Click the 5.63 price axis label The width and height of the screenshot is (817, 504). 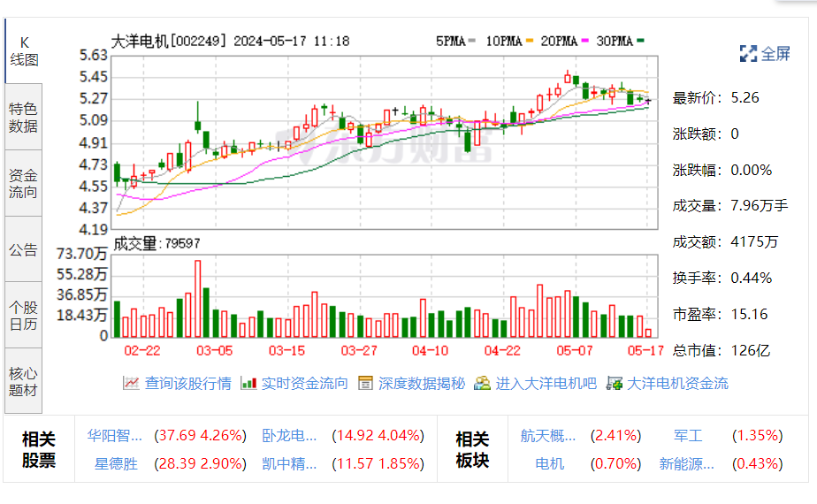coord(93,55)
